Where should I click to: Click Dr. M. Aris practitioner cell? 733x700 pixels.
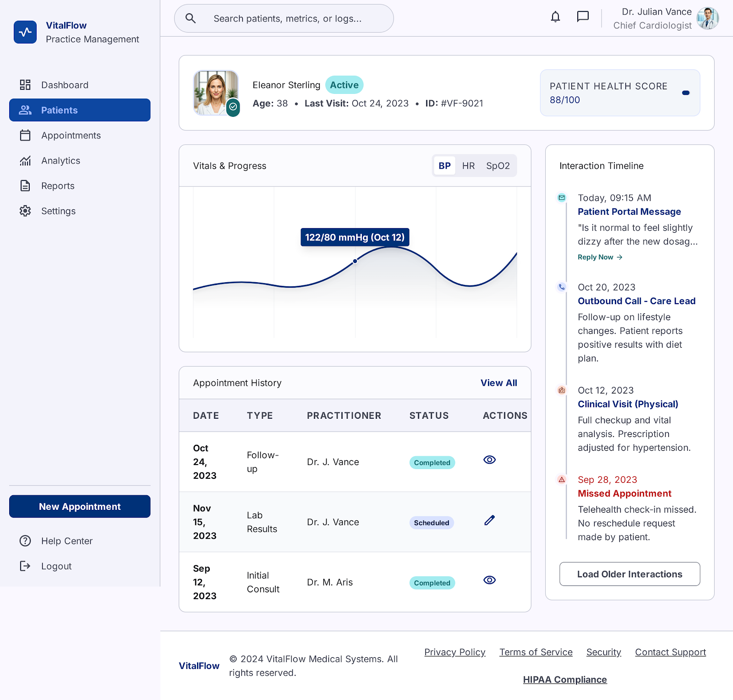click(x=330, y=582)
